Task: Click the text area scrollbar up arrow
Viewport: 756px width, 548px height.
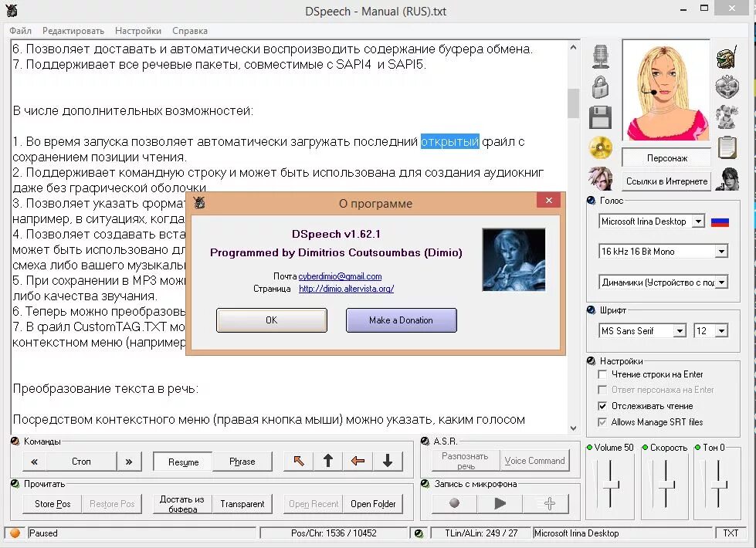Action: (x=573, y=47)
